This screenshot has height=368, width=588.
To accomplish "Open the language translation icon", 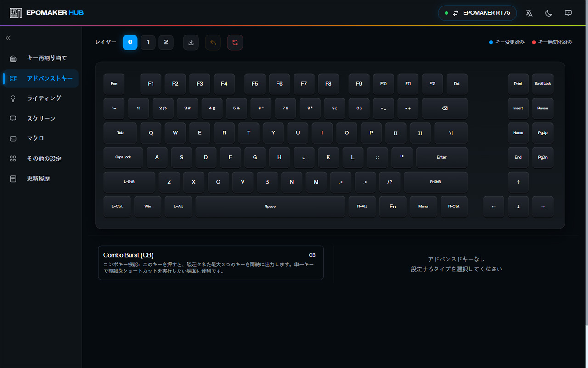I will click(x=529, y=13).
